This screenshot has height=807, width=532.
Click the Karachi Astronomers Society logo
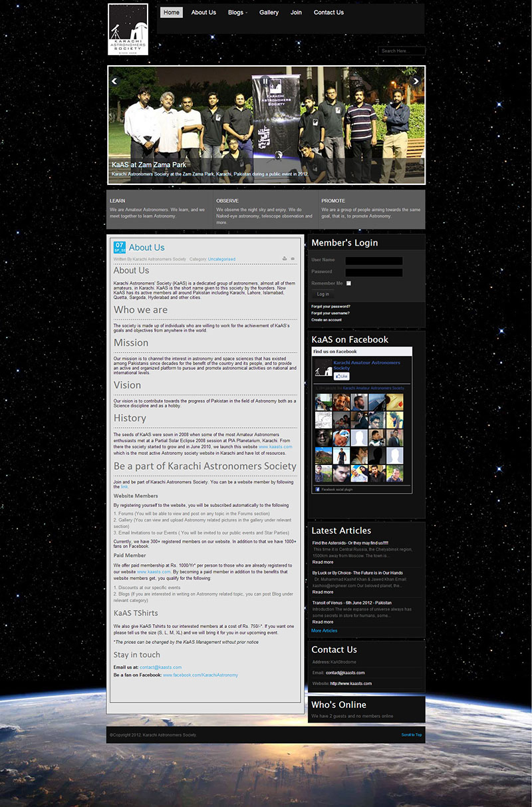128,30
